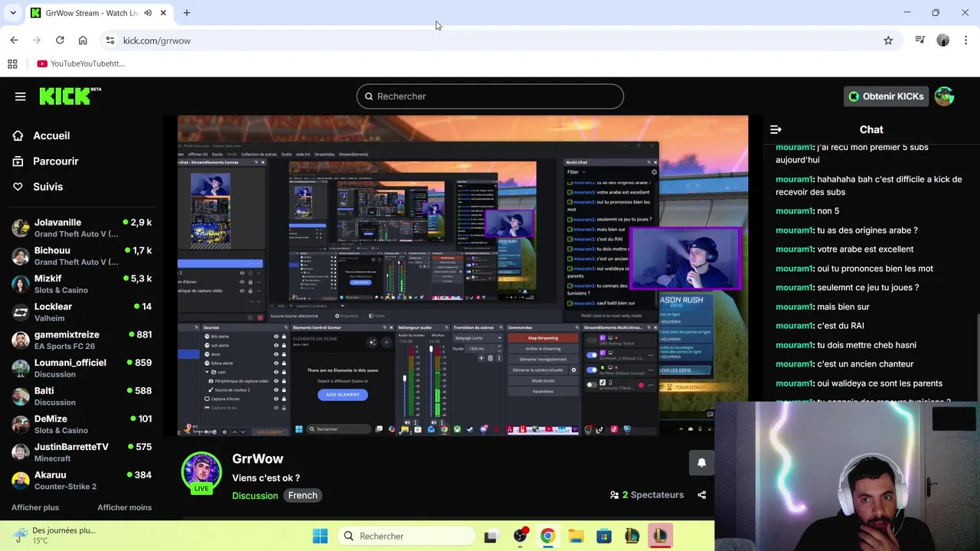Open the apps grid in bookmarks bar

click(x=12, y=64)
